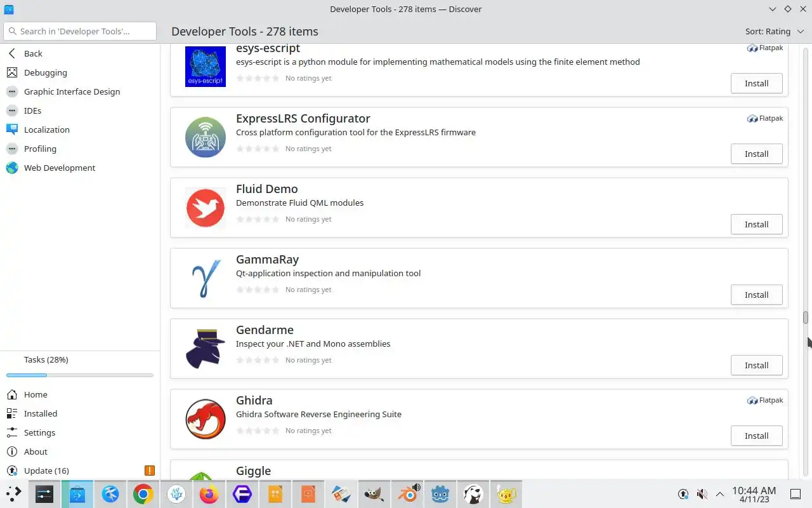Launch Firefox from the taskbar
The width and height of the screenshot is (812, 508).
click(x=209, y=494)
